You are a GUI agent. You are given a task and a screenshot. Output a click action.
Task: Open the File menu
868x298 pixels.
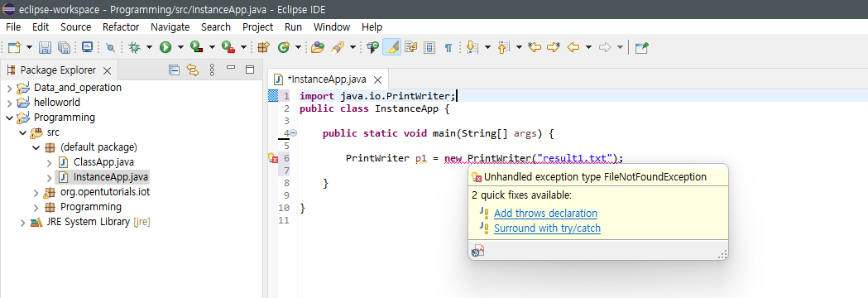pyautogui.click(x=13, y=26)
